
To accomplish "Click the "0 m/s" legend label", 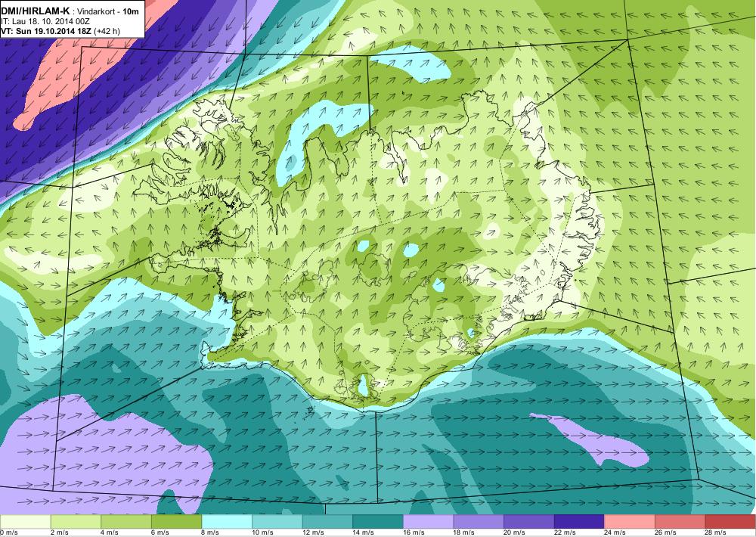I will (8, 532).
